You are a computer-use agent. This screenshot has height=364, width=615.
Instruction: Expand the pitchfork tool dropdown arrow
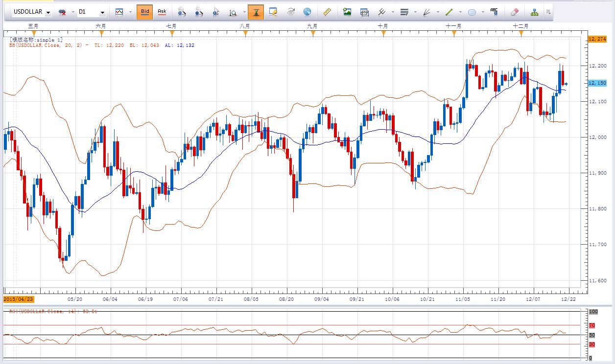coord(392,12)
